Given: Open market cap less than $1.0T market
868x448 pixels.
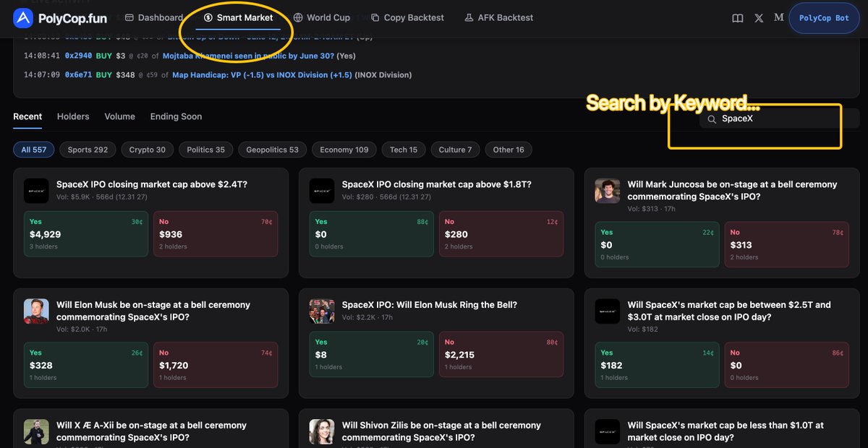Looking at the screenshot, I should 726,431.
